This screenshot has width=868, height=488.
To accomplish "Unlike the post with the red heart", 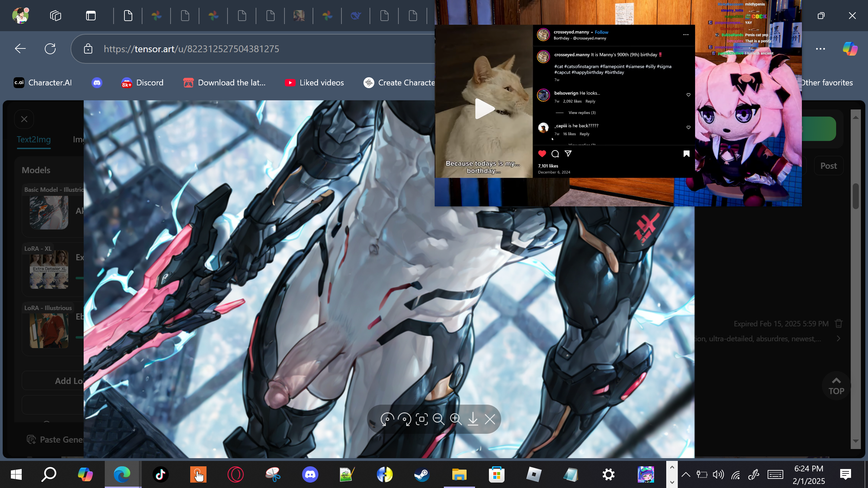I will pyautogui.click(x=542, y=154).
